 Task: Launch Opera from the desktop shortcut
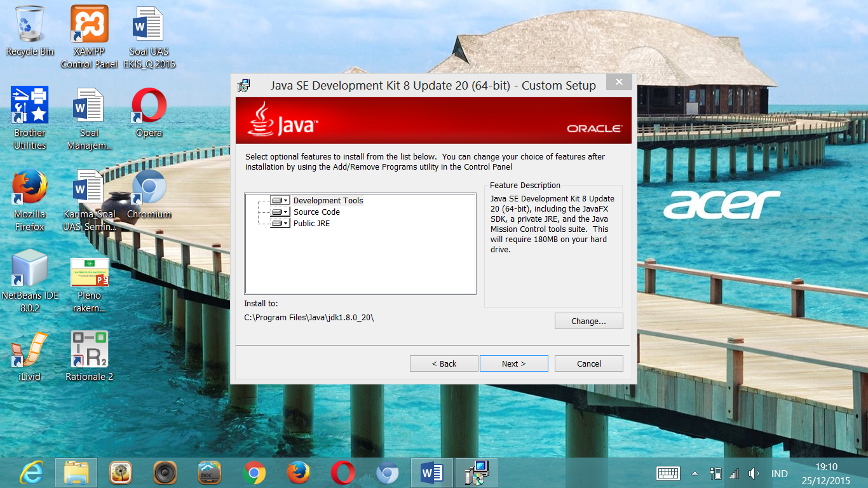149,112
